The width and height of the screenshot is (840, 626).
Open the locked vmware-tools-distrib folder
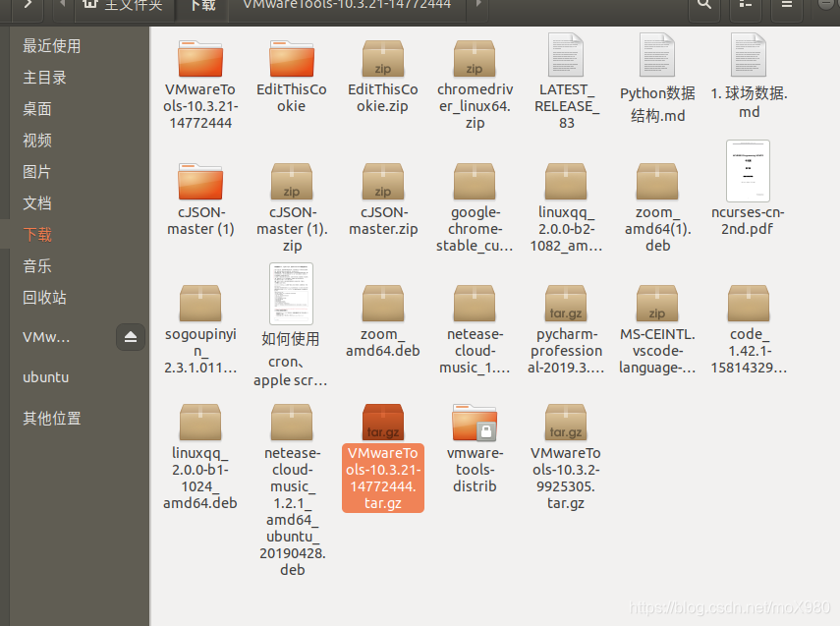click(475, 423)
